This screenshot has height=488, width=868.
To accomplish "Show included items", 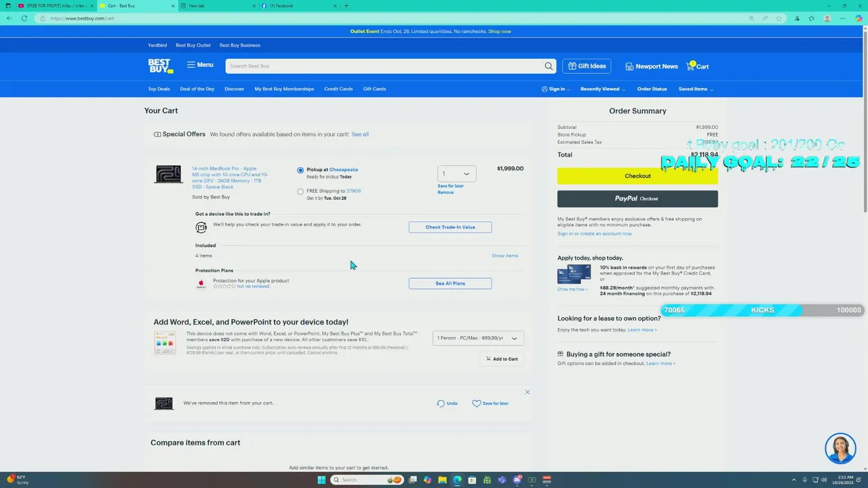I will click(505, 256).
